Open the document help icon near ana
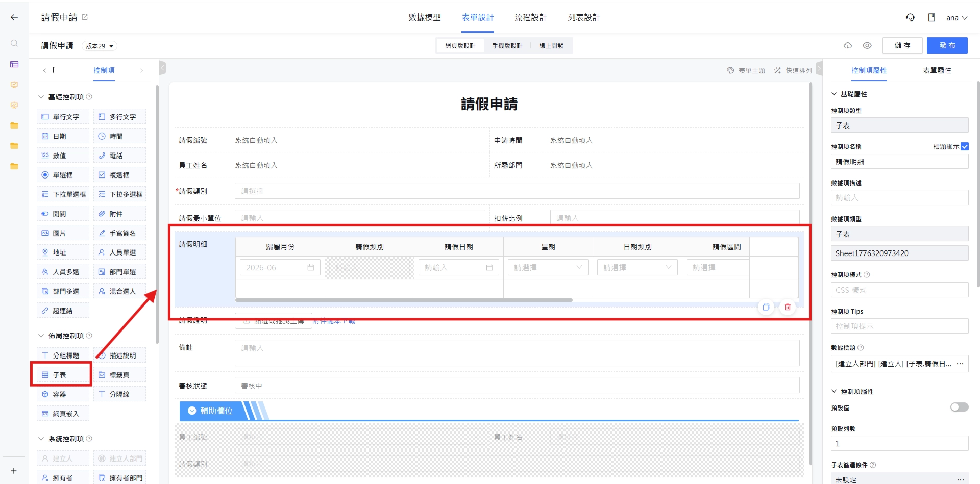Screen dimensions: 980x484 pos(932,17)
